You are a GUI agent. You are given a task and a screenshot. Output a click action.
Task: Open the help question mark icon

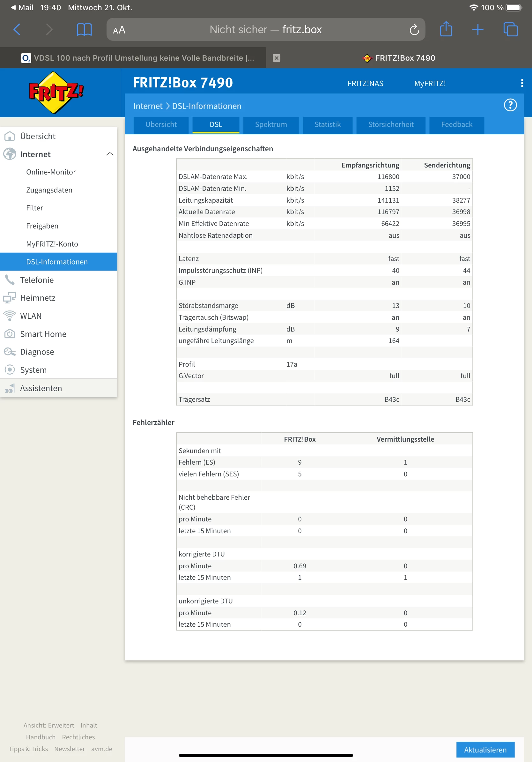coord(510,105)
